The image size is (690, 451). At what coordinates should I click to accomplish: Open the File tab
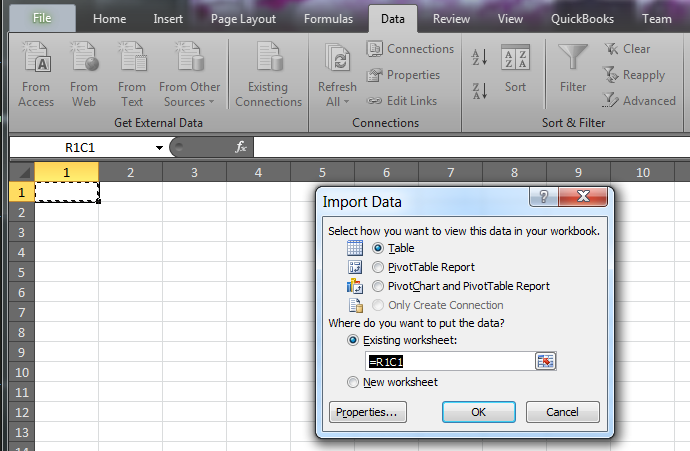coord(42,18)
